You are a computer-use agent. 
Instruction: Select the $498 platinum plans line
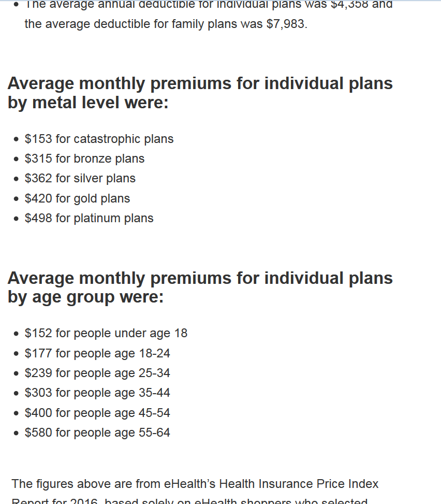click(89, 218)
